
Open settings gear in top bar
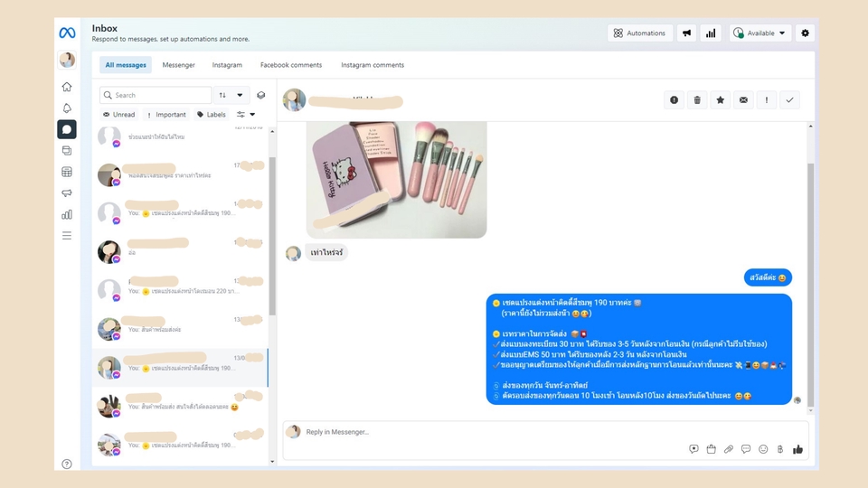click(x=805, y=33)
